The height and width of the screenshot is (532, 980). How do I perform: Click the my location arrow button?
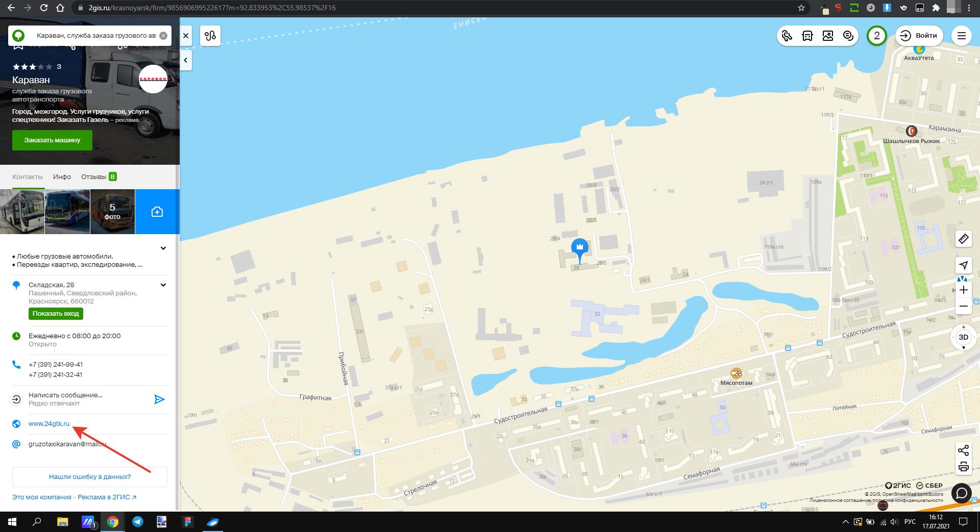964,265
